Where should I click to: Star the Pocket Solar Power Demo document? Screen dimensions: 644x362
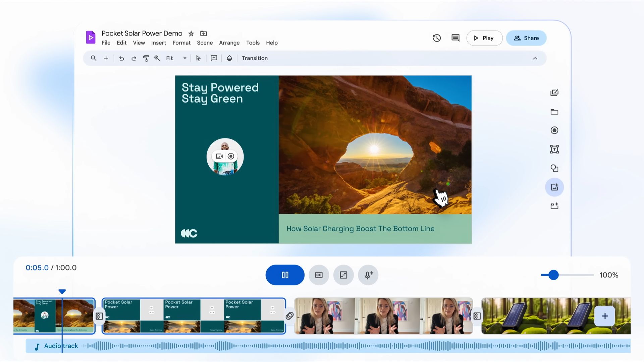tap(191, 34)
